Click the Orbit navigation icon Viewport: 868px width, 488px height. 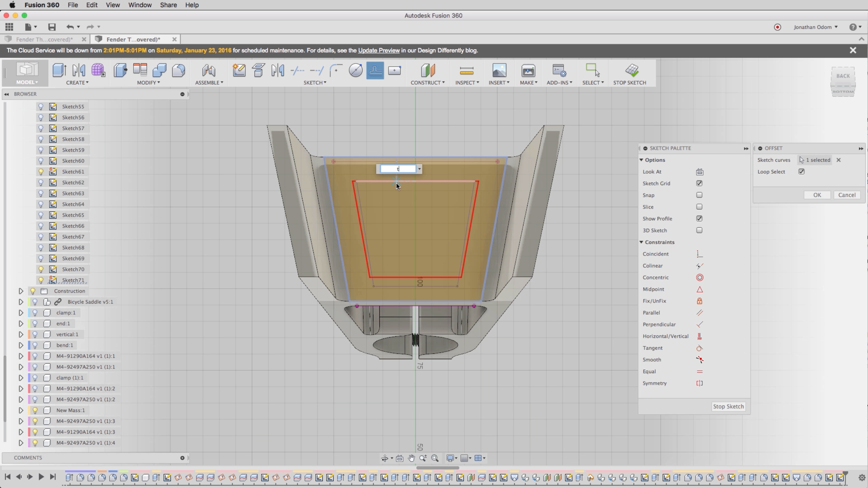point(384,458)
